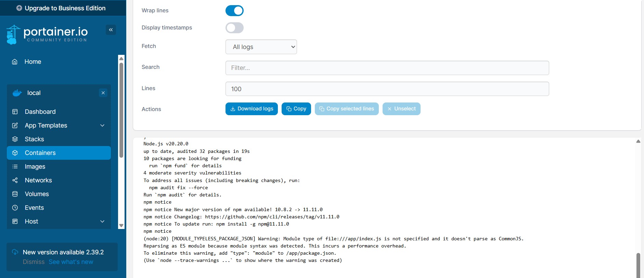644x278 pixels.
Task: Click the Download logs button
Action: pyautogui.click(x=252, y=109)
